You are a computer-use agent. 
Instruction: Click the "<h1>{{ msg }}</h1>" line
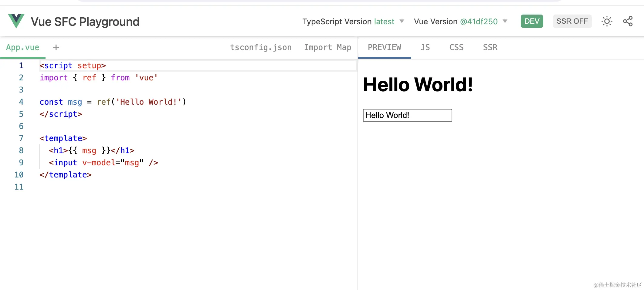point(91,150)
